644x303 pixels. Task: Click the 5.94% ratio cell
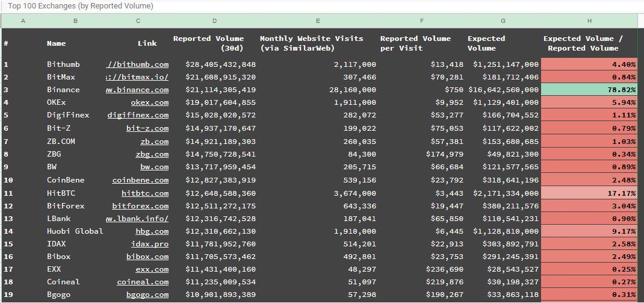coord(589,102)
